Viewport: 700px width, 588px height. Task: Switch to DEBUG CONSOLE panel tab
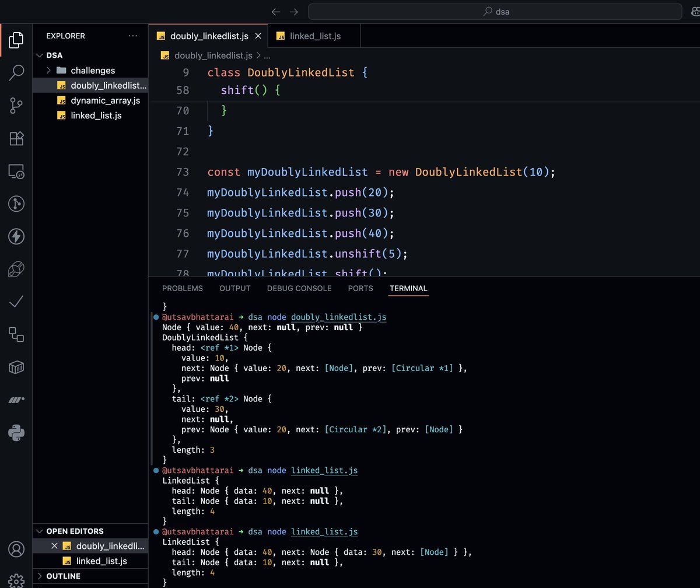click(x=299, y=288)
